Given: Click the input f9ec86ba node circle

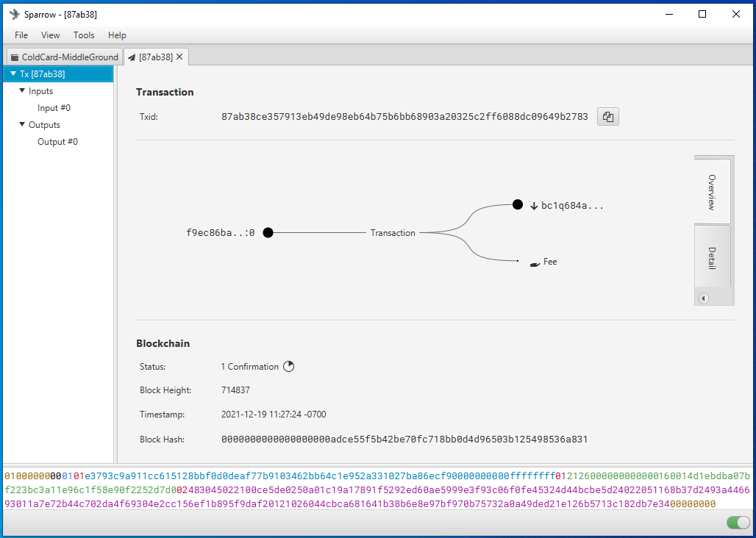Looking at the screenshot, I should coord(268,233).
